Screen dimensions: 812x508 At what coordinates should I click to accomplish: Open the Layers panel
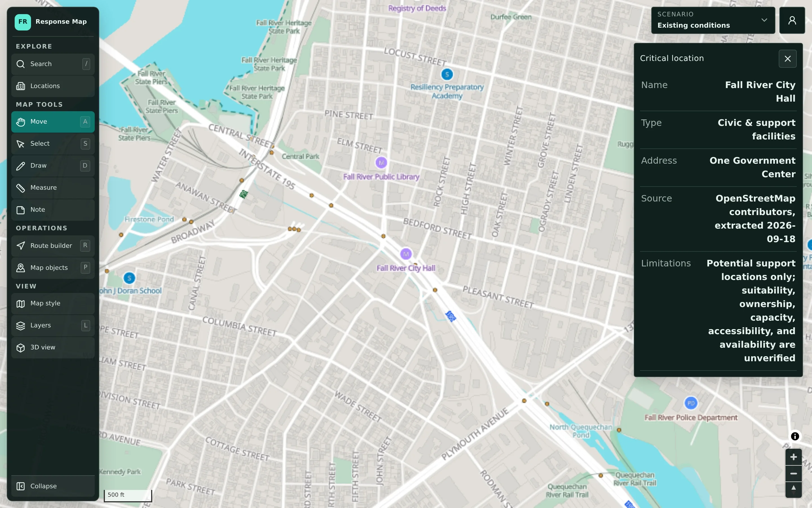(53, 326)
